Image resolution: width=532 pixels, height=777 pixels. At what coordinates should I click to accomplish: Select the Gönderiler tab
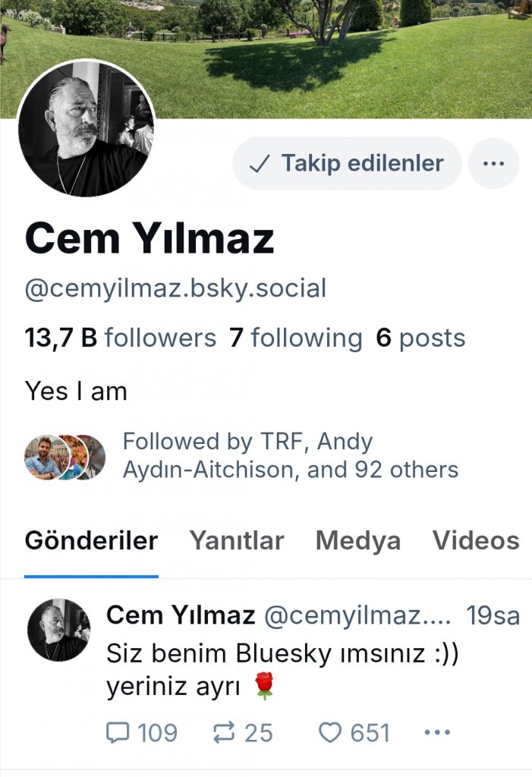click(91, 540)
